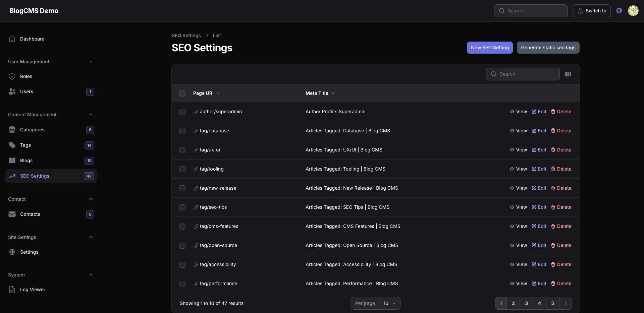
Task: Go to page 3 of the results
Action: (526, 303)
